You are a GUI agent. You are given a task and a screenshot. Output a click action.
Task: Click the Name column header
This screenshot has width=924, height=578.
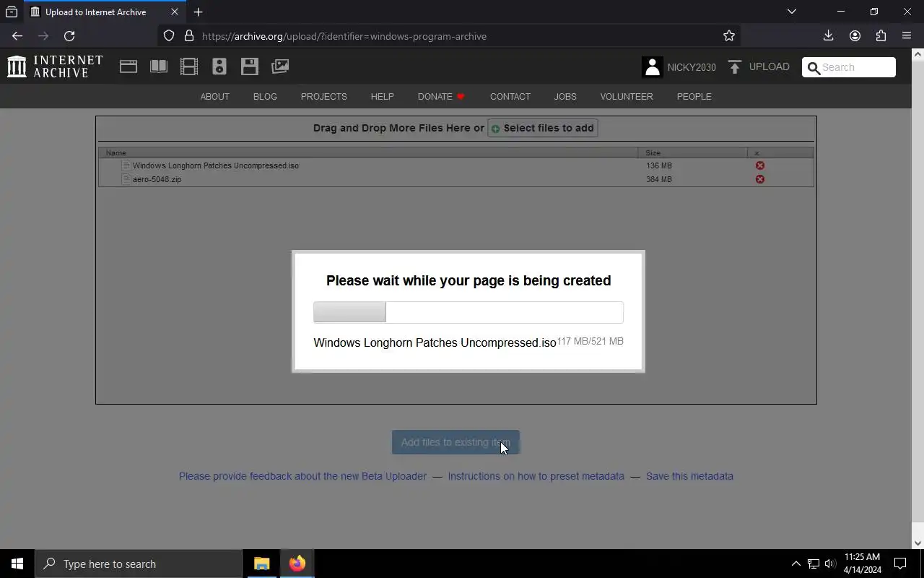click(368, 152)
